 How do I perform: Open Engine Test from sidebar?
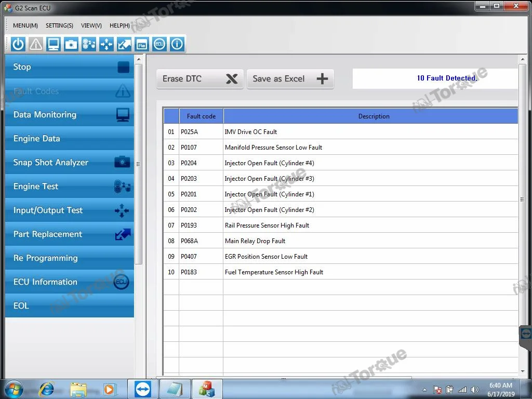coord(70,187)
